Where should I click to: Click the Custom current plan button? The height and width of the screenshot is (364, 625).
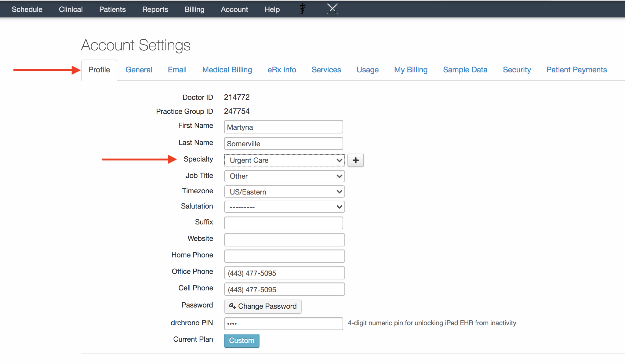242,340
